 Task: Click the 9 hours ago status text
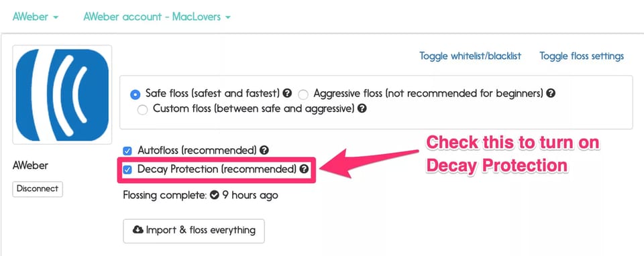pyautogui.click(x=250, y=195)
